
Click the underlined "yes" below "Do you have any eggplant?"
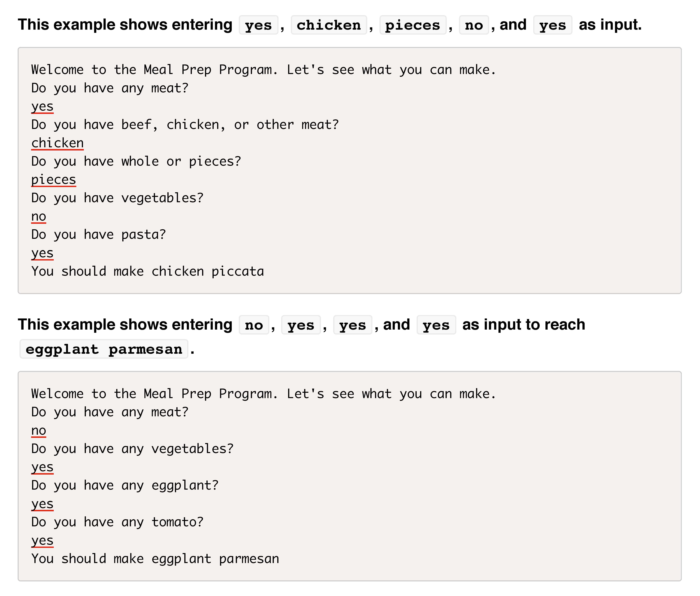42,504
